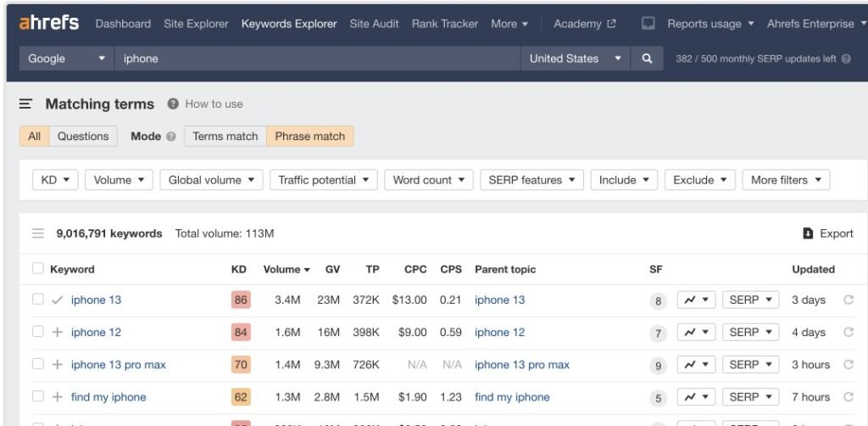Click the SF badge for find my iphone
Screen dimensions: 868x426
click(x=658, y=398)
